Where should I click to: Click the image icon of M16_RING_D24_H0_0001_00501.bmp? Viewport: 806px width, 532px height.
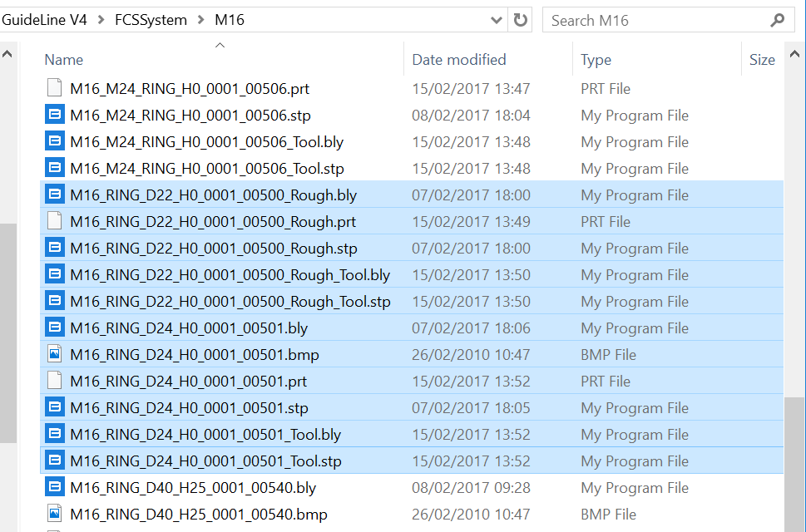(55, 354)
